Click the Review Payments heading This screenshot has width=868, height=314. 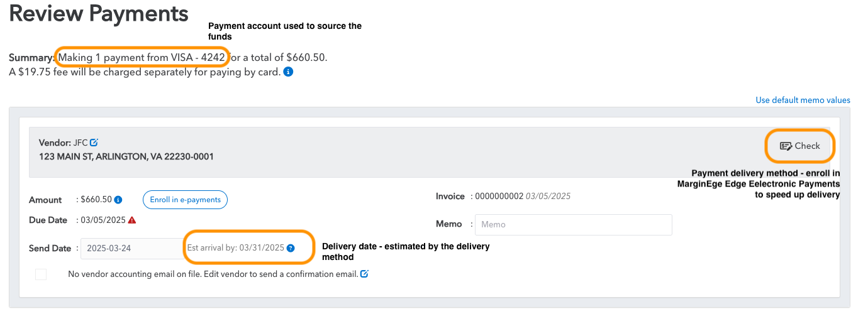click(x=99, y=13)
